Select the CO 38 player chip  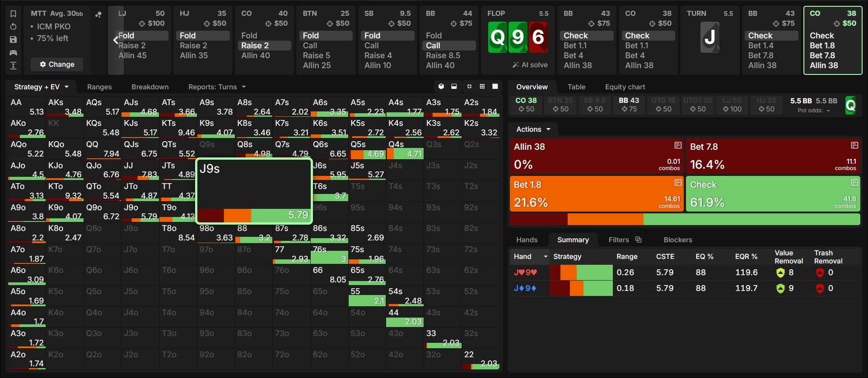tap(526, 105)
